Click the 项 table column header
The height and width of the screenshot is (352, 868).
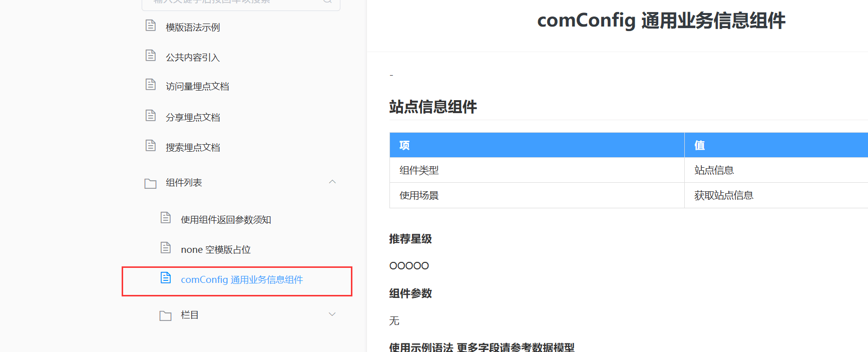(404, 145)
